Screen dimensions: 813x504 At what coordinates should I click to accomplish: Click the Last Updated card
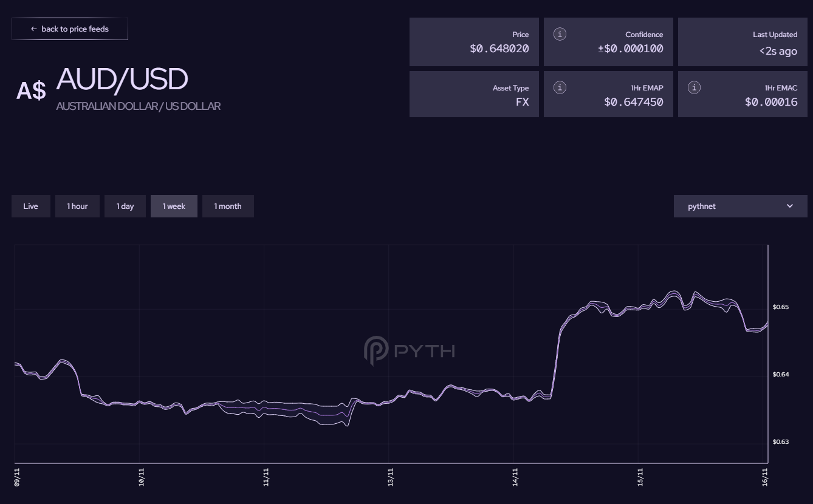743,41
